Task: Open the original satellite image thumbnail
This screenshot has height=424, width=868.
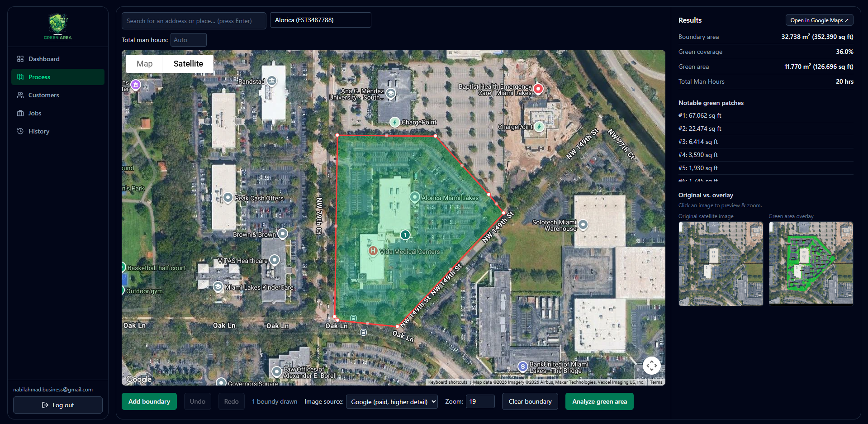Action: 721,264
